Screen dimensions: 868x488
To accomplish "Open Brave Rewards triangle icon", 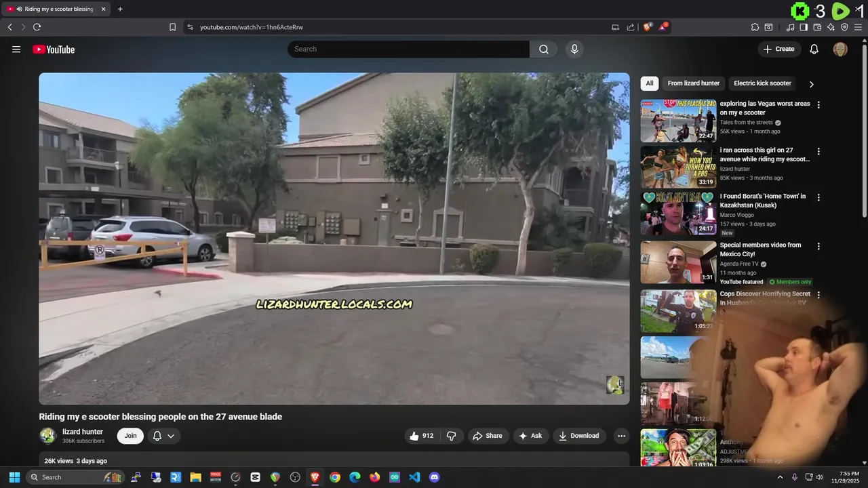I will (x=663, y=27).
